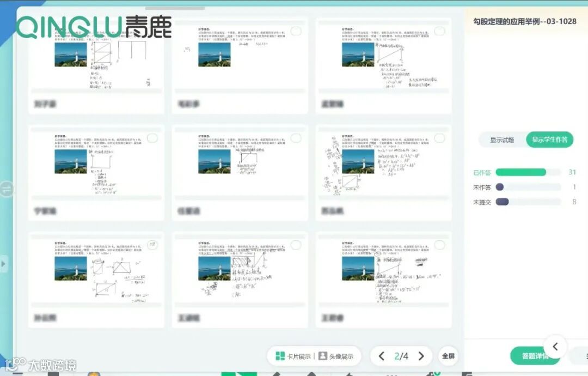Open bottom-row left student answer card
The height and width of the screenshot is (376, 588).
click(96, 280)
